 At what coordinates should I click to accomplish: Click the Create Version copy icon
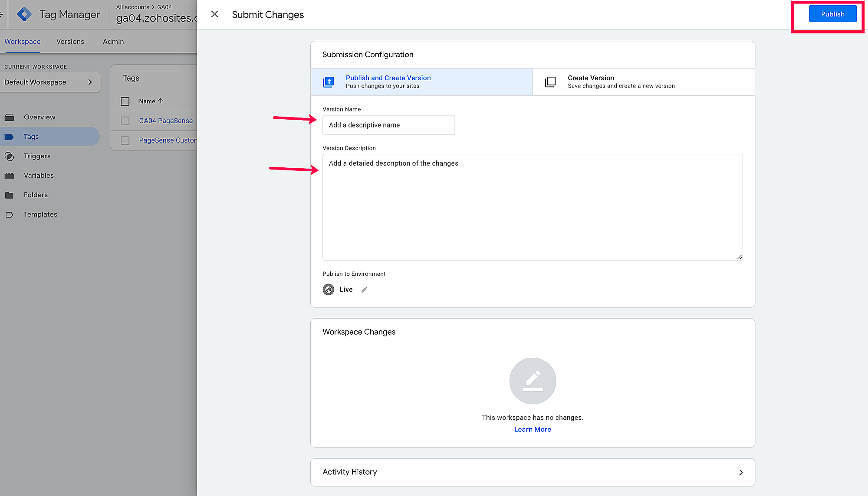550,82
